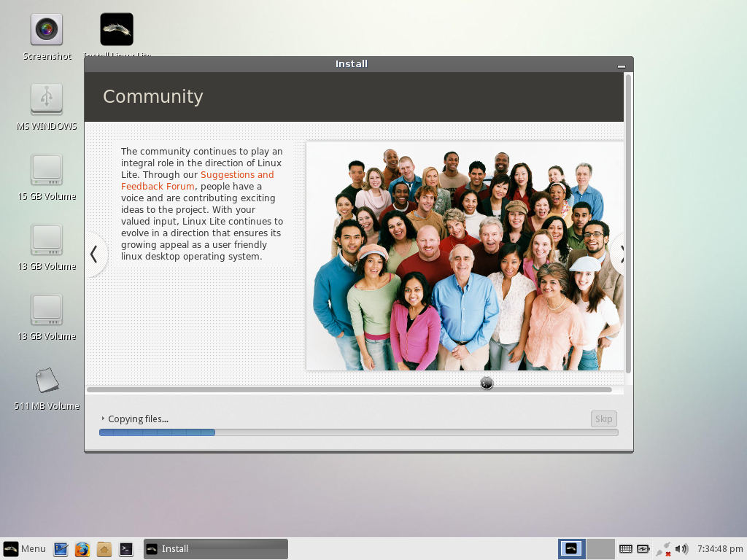Viewport: 747px width, 560px height.
Task: Click the disconnected network tray icon
Action: [x=664, y=549]
